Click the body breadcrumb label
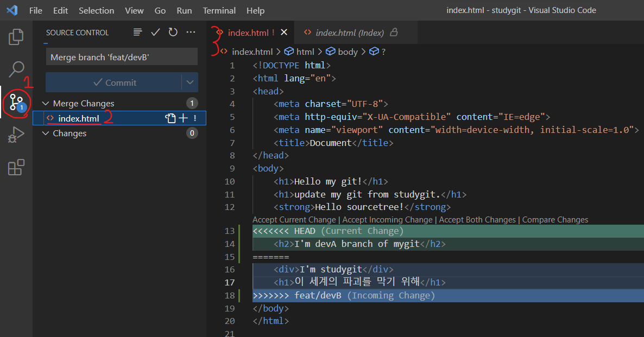Viewport: 644px width, 337px height. tap(348, 52)
